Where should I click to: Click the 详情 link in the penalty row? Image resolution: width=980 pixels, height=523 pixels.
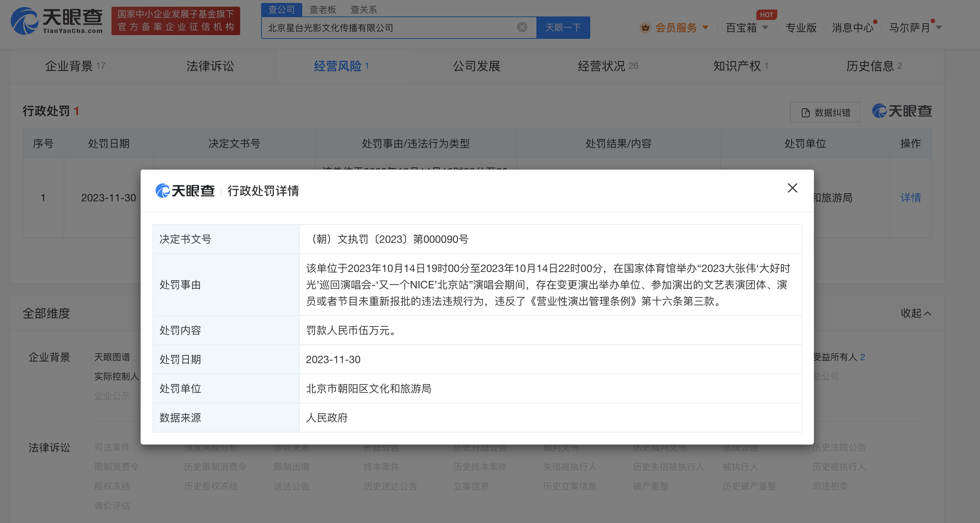tap(910, 198)
